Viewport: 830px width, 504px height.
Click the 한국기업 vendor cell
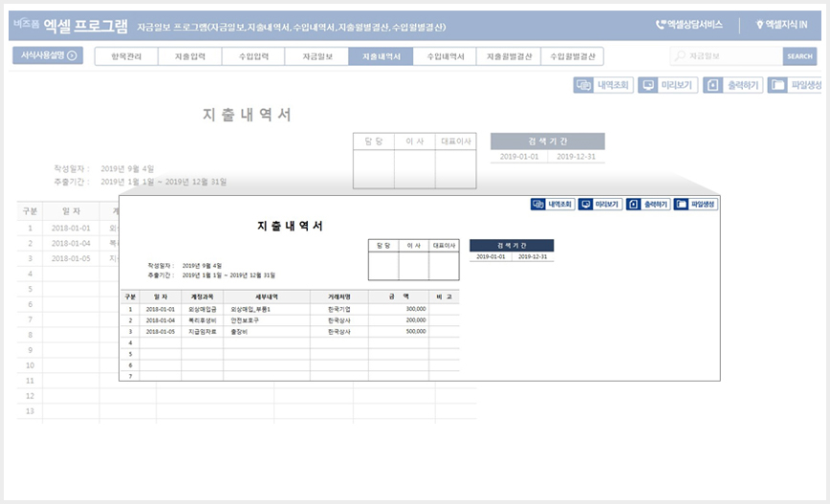[339, 309]
